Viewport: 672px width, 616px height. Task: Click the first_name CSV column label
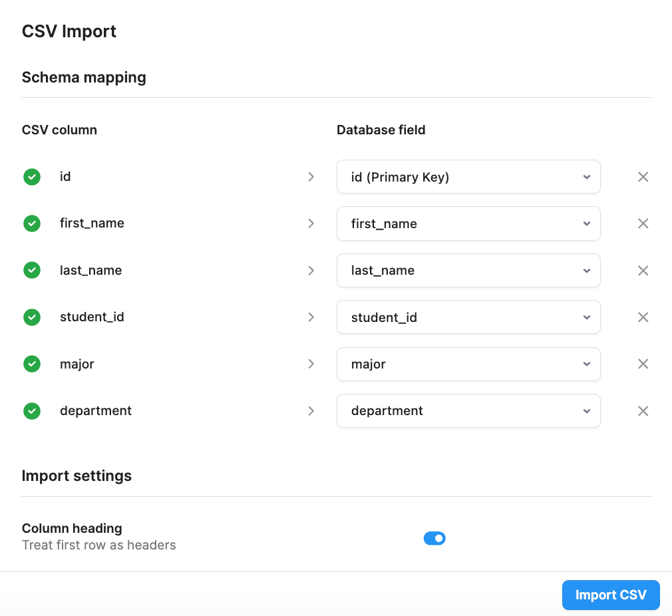(x=92, y=224)
